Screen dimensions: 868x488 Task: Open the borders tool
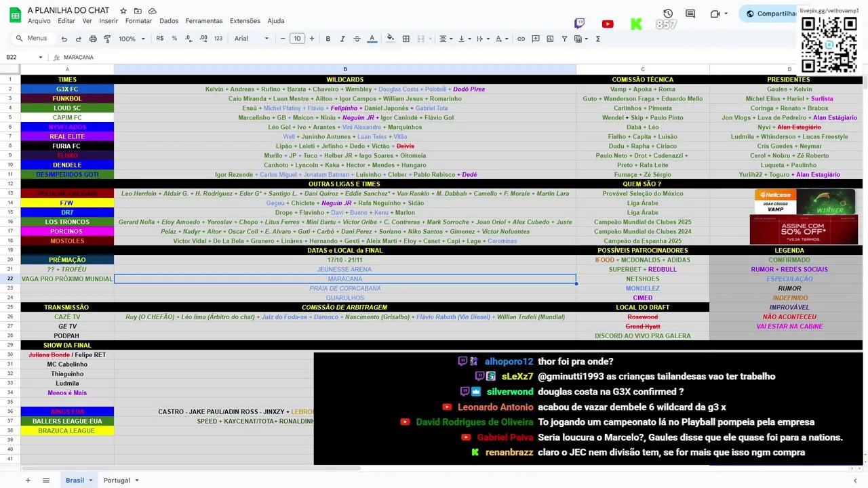(x=406, y=39)
